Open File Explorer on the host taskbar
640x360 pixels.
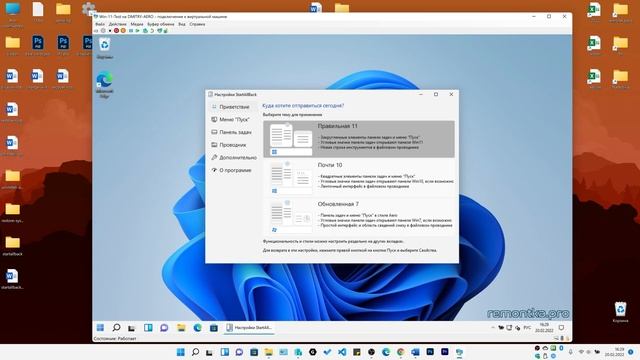click(268, 352)
